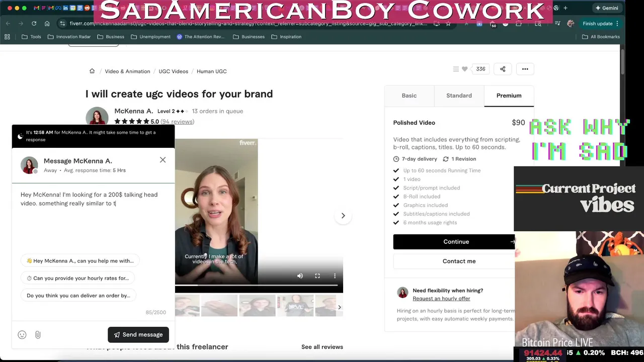Open Gemini in the browser

click(606, 8)
